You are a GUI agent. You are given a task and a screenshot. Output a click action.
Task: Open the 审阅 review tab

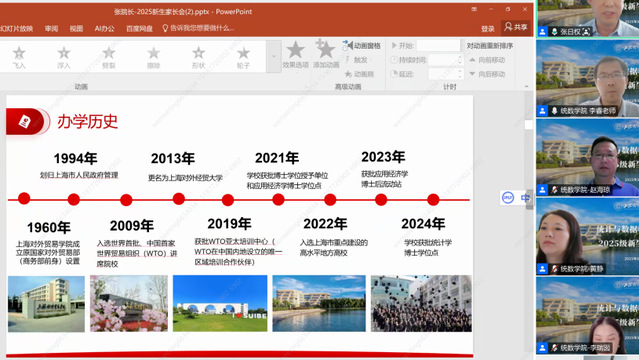tap(51, 29)
